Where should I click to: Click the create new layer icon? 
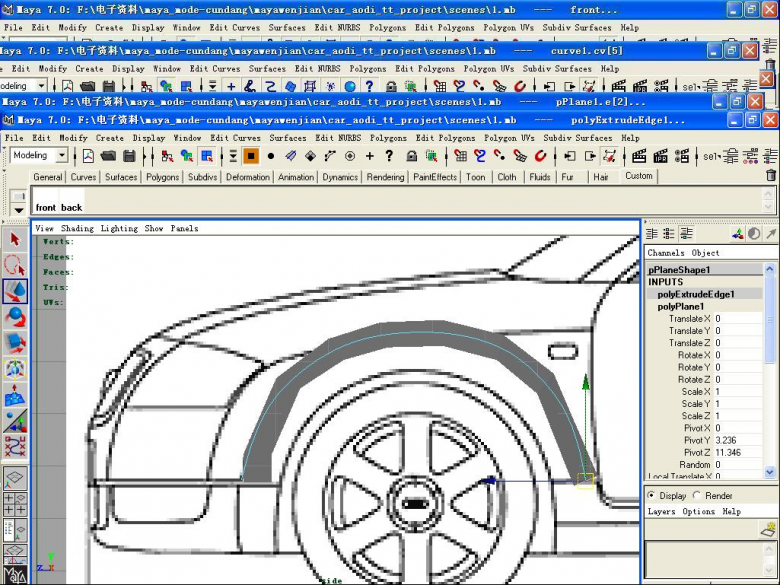coord(769,529)
